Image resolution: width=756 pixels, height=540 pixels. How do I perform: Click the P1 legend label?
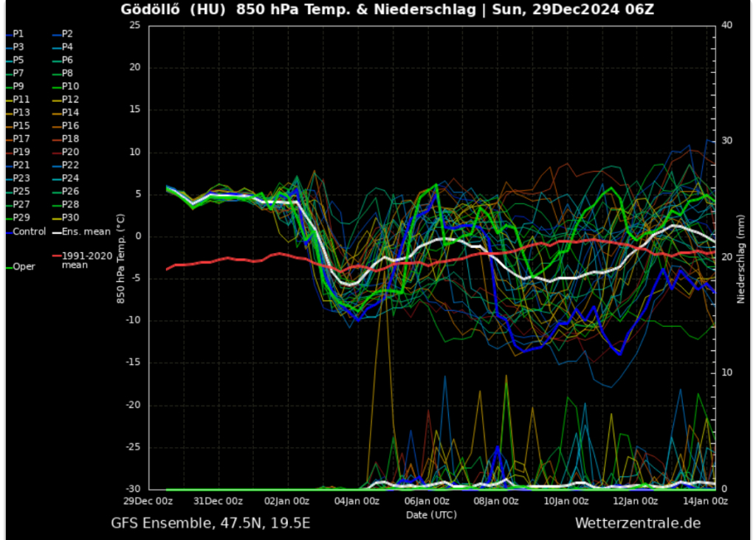tap(18, 34)
